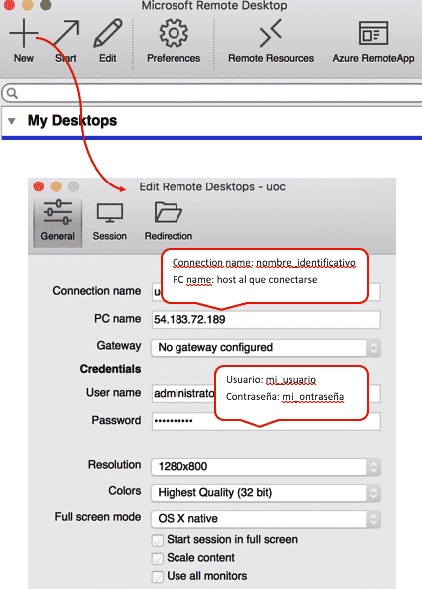Click the search magnifier icon
Image resolution: width=422 pixels, height=589 pixels.
pos(12,93)
